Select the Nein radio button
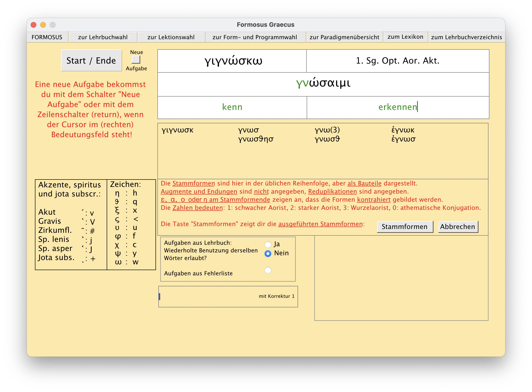 point(268,253)
